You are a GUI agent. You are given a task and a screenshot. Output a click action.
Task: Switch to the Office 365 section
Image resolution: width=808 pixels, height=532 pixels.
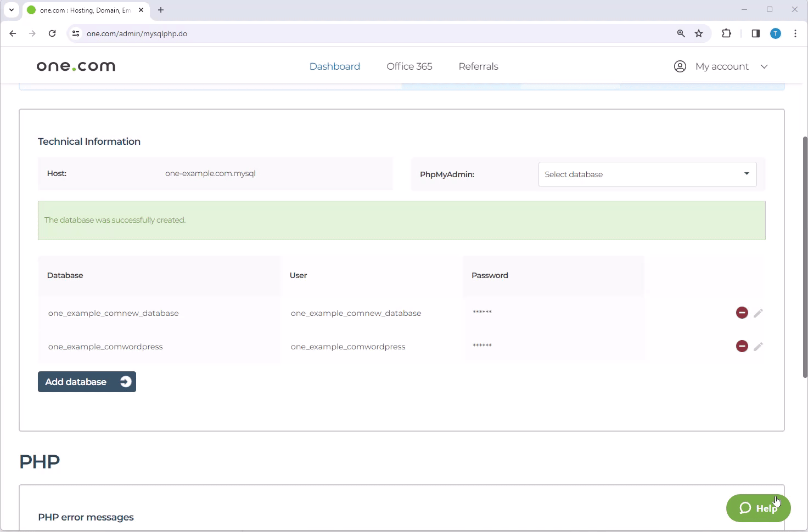click(409, 66)
